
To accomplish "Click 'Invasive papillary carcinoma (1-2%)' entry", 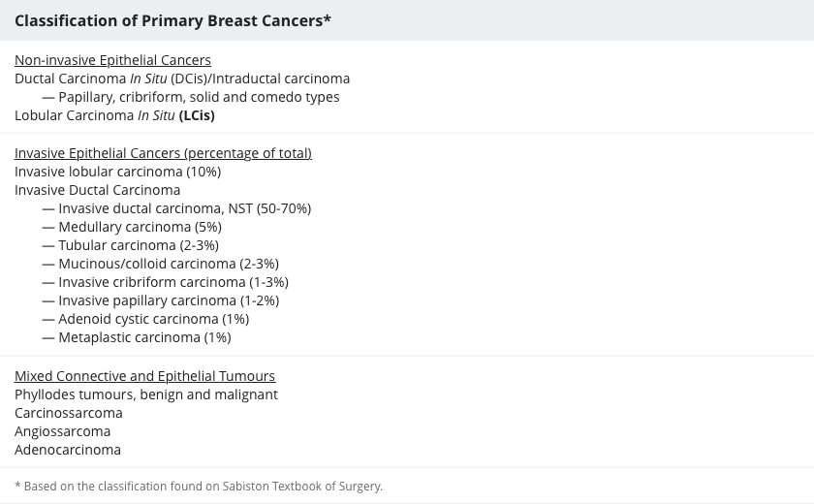I will 169,300.
